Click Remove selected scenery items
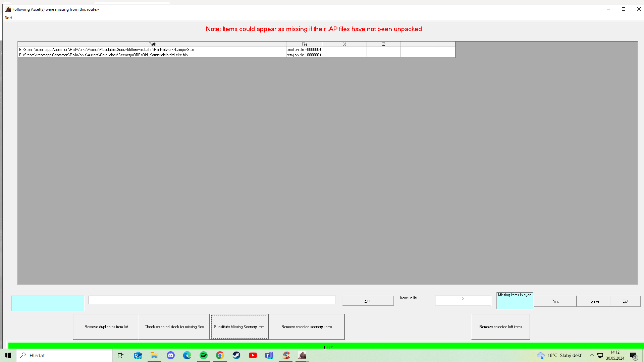644x362 pixels. click(x=307, y=327)
